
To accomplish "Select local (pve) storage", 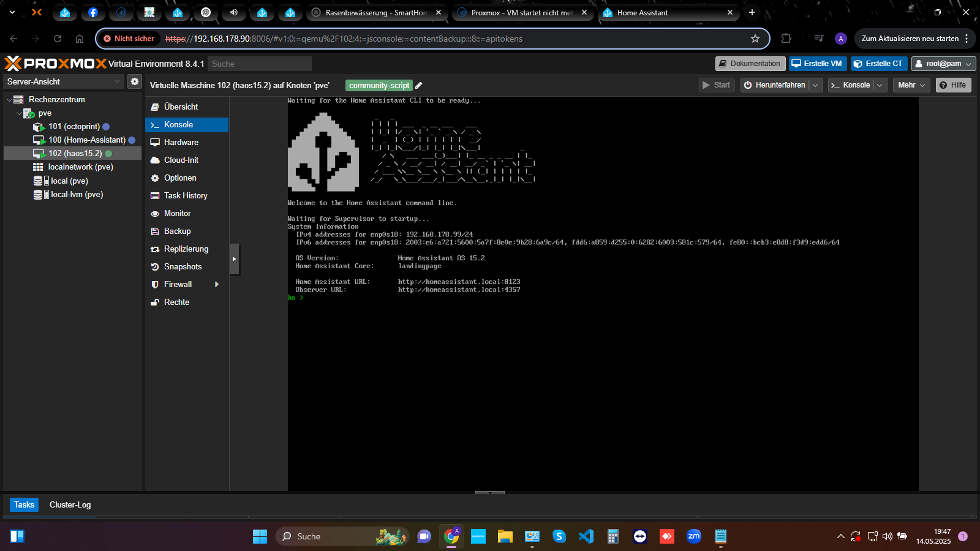I will click(72, 181).
